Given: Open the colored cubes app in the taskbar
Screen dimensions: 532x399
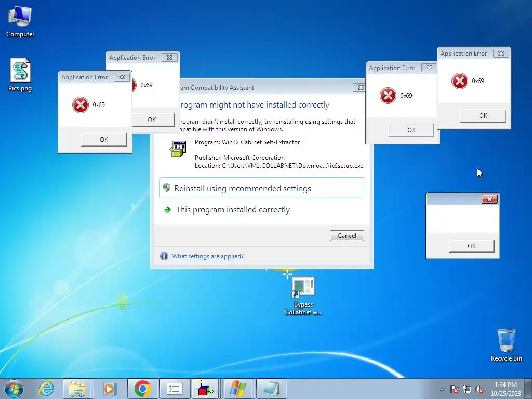Looking at the screenshot, I should [206, 389].
